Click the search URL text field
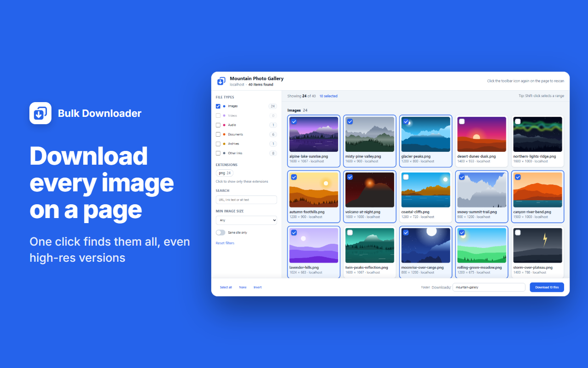The image size is (588, 368). [246, 200]
